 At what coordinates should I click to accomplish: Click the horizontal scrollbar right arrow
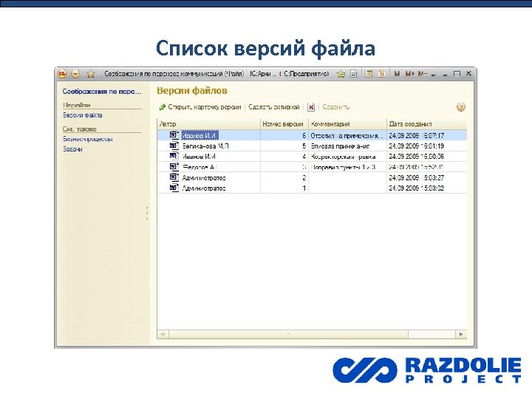point(461,334)
